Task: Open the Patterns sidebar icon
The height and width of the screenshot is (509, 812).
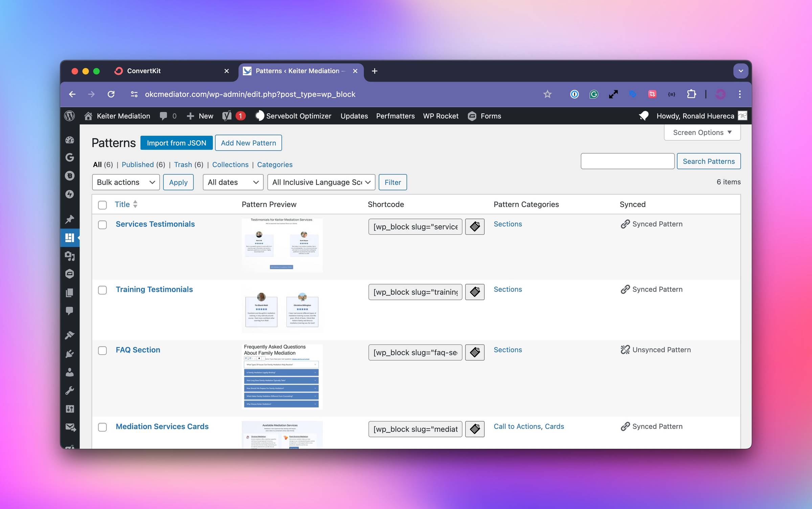Action: (70, 237)
